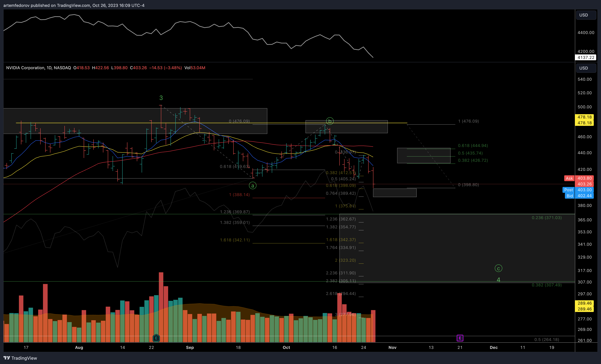Click the 0.618 (444.94) Fibonacci label
The height and width of the screenshot is (364, 601).
473,145
